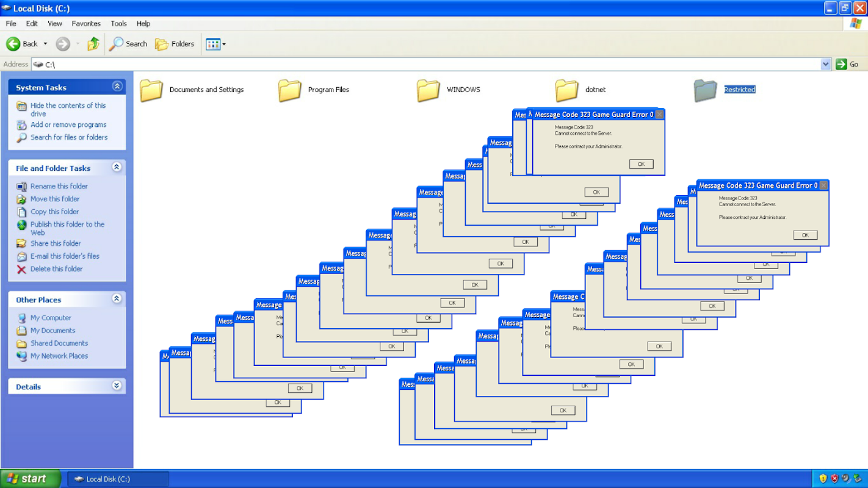This screenshot has width=868, height=488.
Task: Select the dotnet folder
Action: pyautogui.click(x=580, y=90)
